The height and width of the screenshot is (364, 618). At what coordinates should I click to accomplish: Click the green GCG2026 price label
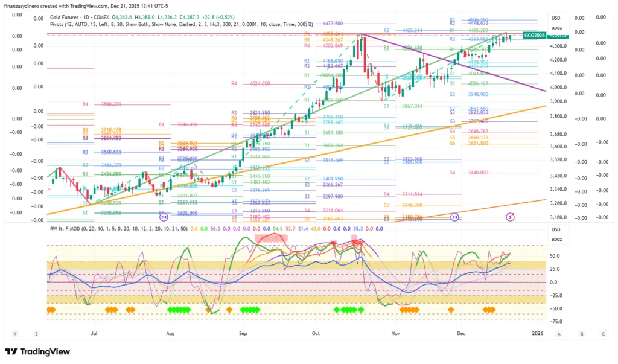(x=535, y=36)
